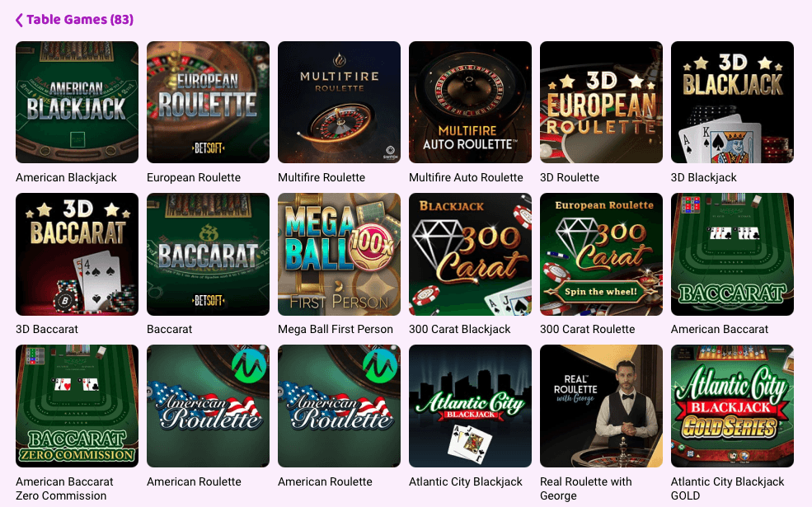Click the 3D European Roulette thumbnail

tap(601, 102)
